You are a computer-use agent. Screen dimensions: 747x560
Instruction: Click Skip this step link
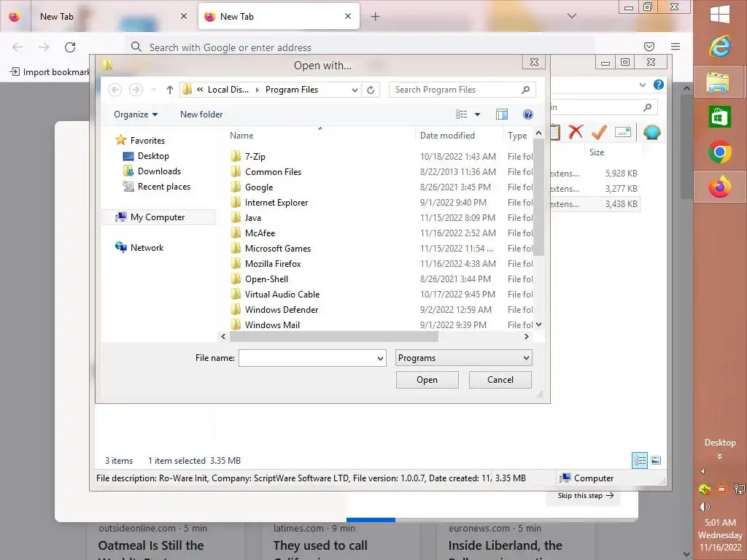click(x=586, y=496)
